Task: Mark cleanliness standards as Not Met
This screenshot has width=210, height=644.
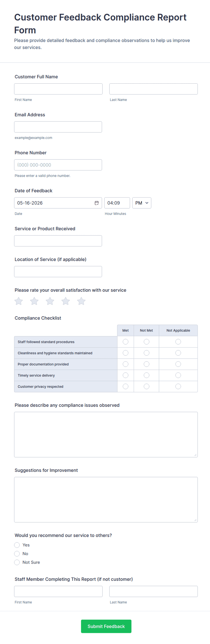Action: tap(147, 353)
